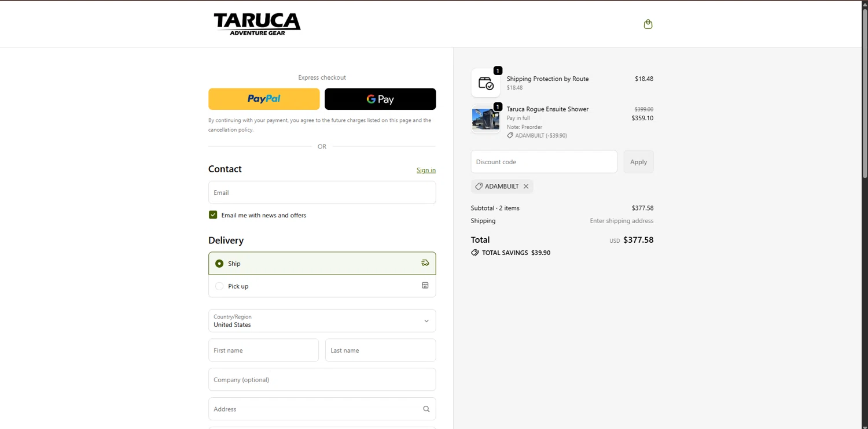Click the 'Shipping Protection by Route' item name
The image size is (868, 429).
click(547, 79)
